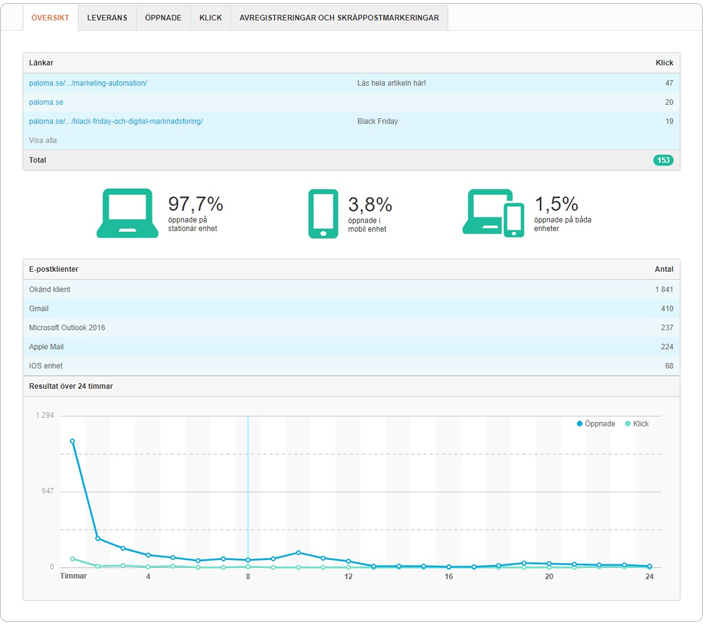Click the Öppnade data point at hour 24
The width and height of the screenshot is (703, 628).
(649, 566)
